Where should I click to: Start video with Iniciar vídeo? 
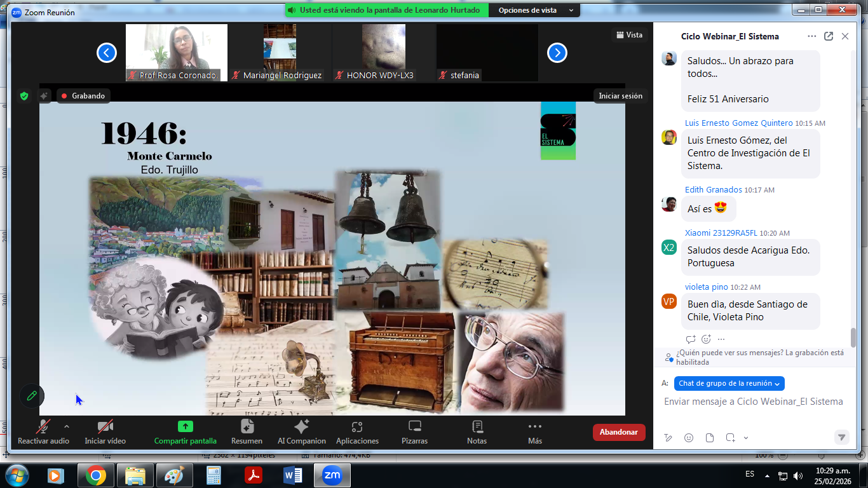pos(104,432)
